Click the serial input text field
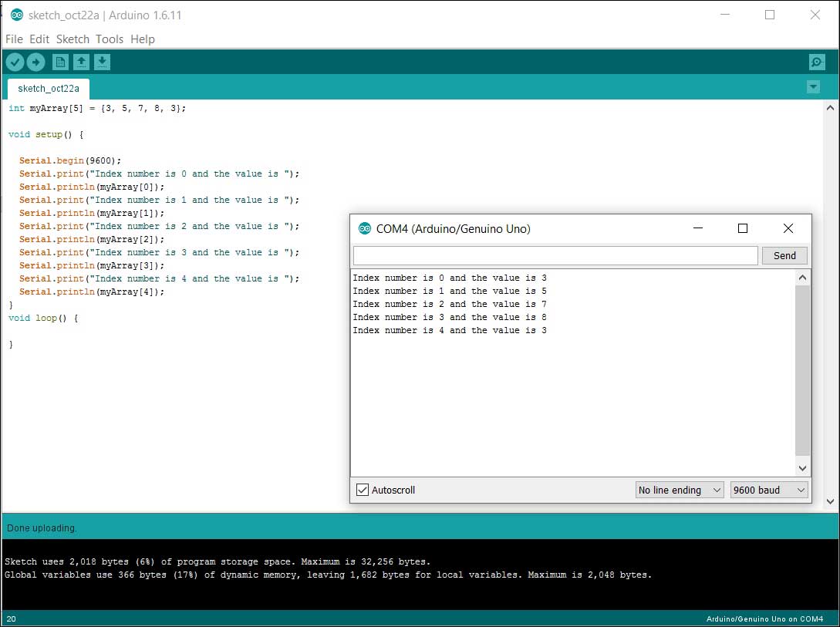 555,255
